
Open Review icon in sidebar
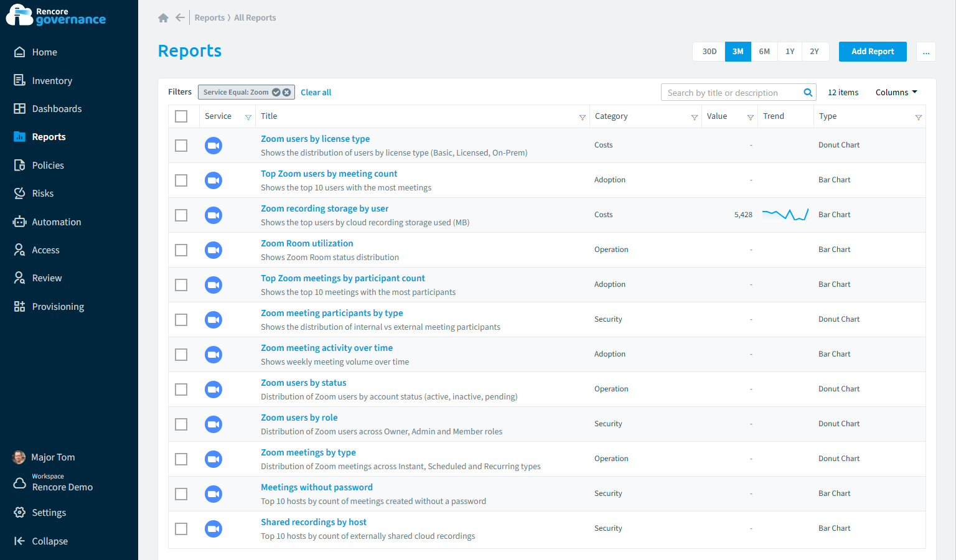tap(20, 278)
